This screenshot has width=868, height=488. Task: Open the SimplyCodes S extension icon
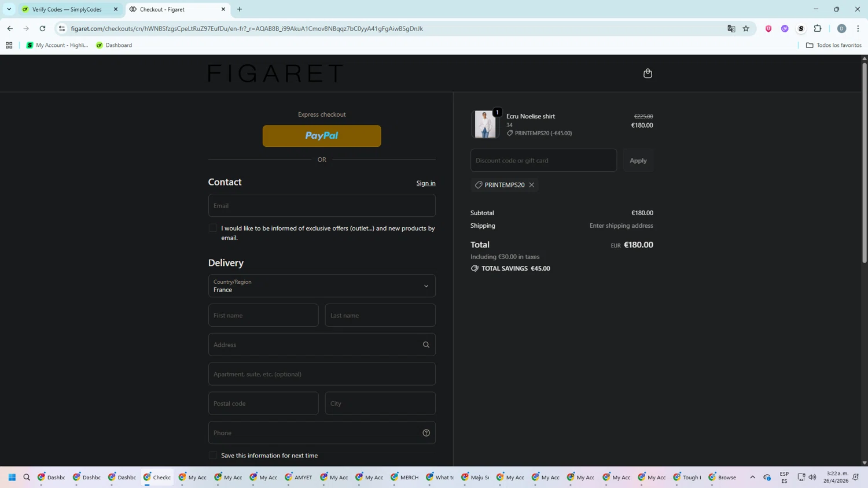pos(801,28)
